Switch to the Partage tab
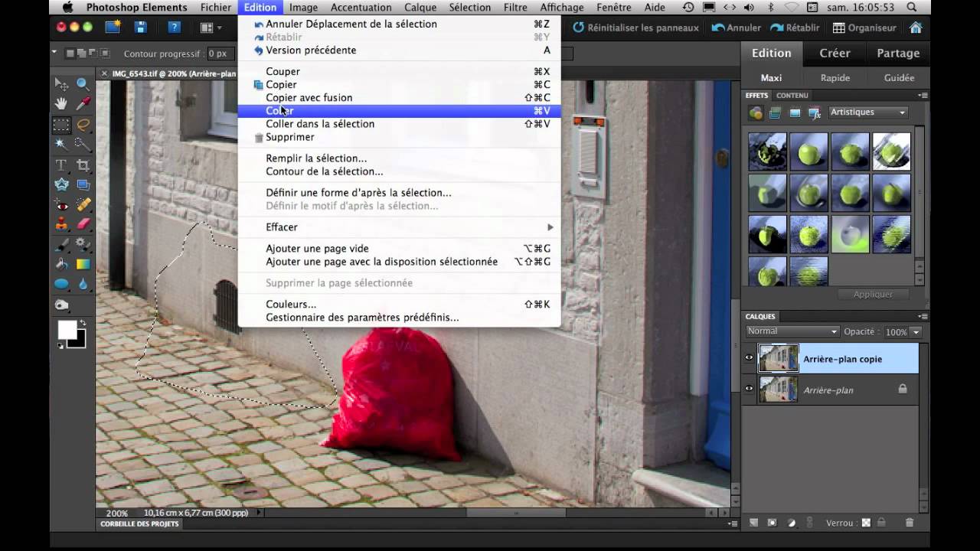 coord(898,53)
